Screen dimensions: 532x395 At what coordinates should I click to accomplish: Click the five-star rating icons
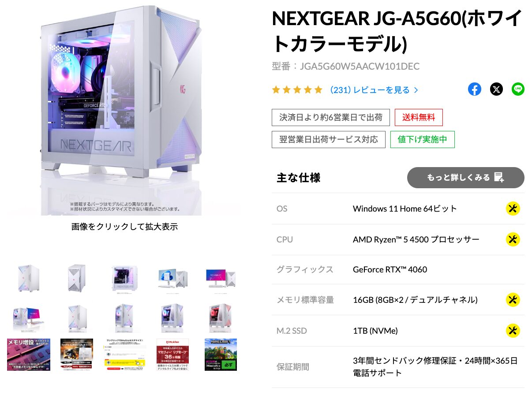point(297,90)
